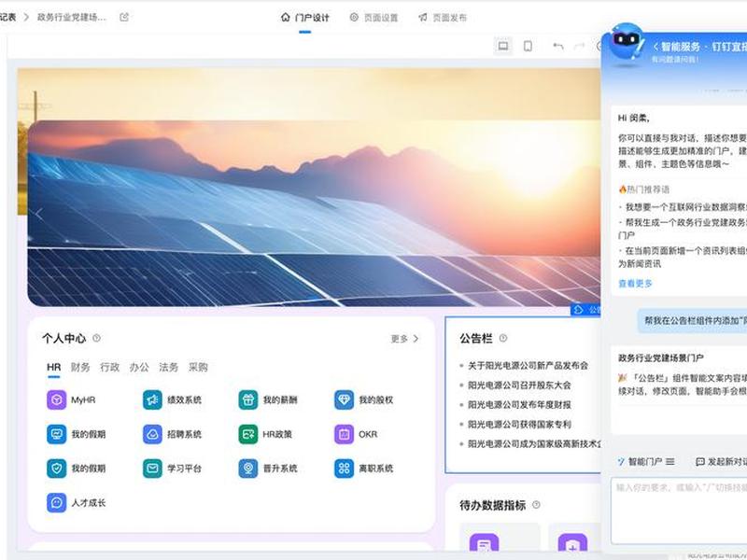
Task: Open the 我的薪酬 app icon
Action: [x=248, y=400]
